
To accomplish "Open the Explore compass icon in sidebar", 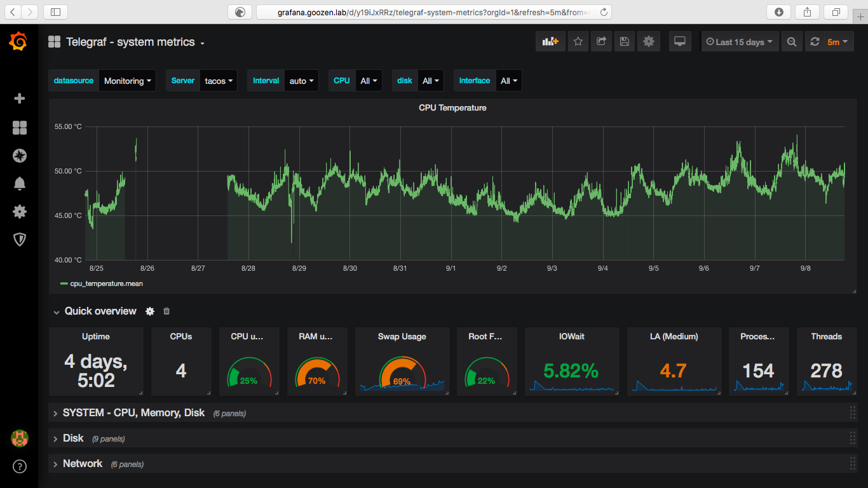I will pos(20,156).
